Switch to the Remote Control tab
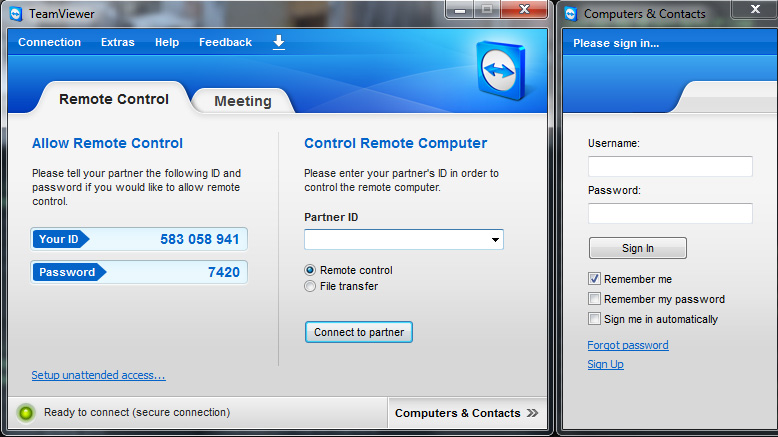 point(114,99)
